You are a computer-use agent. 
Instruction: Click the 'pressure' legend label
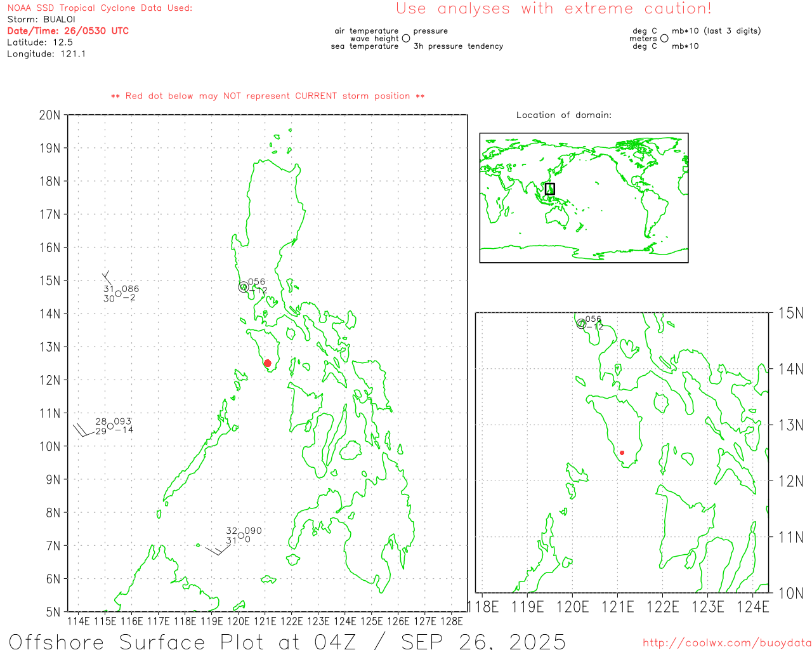431,31
